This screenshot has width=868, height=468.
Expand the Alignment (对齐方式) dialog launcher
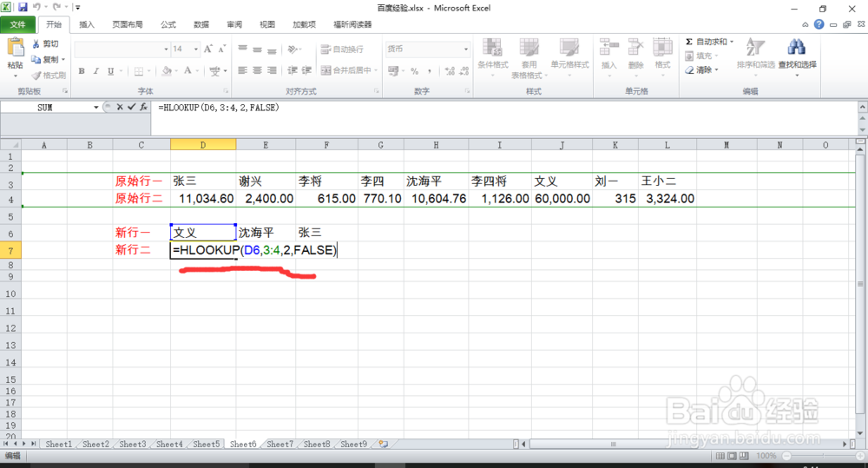pyautogui.click(x=377, y=91)
